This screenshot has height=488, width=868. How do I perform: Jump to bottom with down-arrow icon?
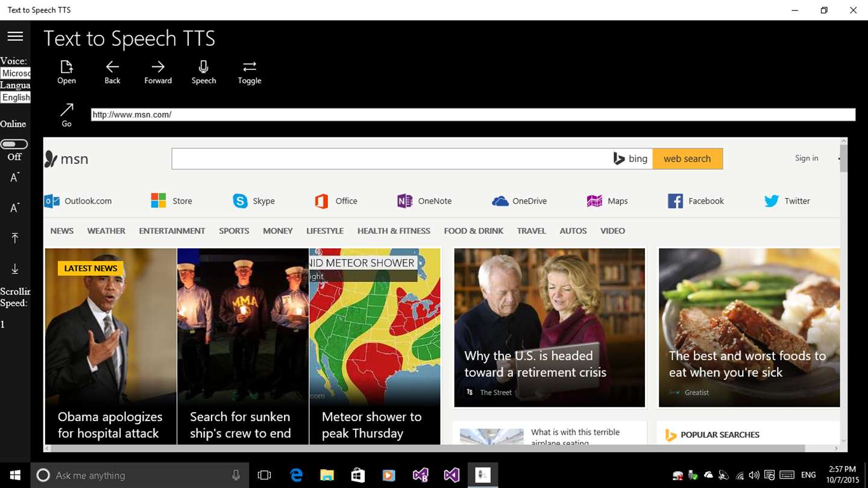tap(15, 269)
